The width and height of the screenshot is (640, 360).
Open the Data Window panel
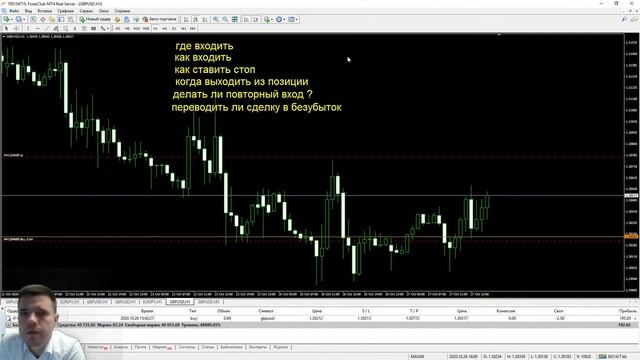[42, 19]
